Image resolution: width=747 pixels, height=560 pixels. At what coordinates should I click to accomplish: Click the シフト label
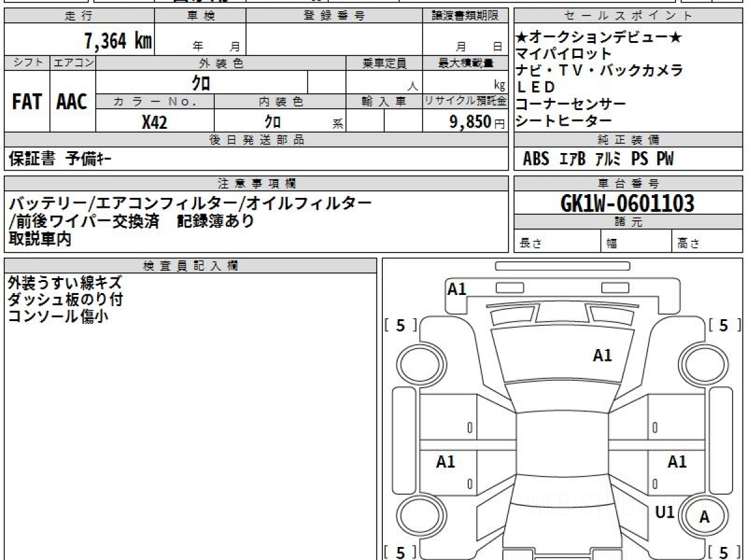[27, 63]
